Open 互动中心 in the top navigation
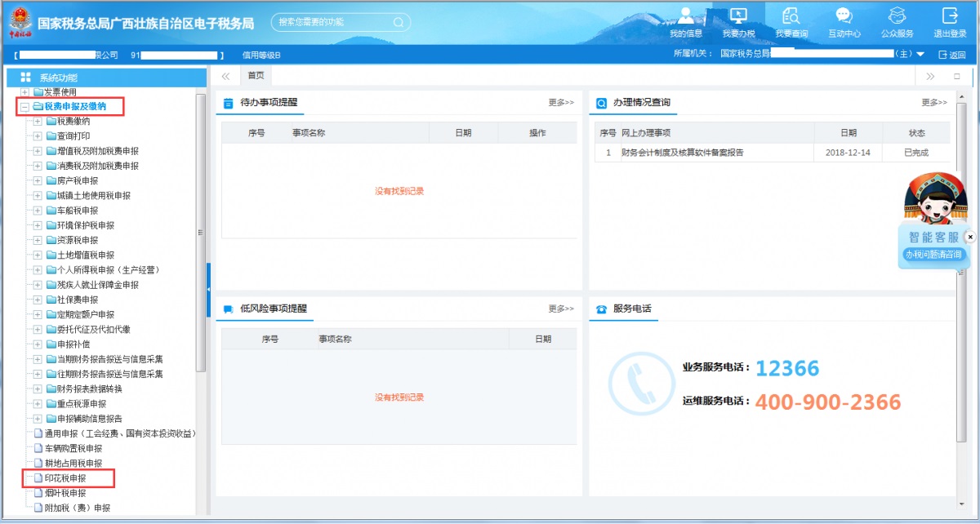This screenshot has height=524, width=980. point(844,22)
